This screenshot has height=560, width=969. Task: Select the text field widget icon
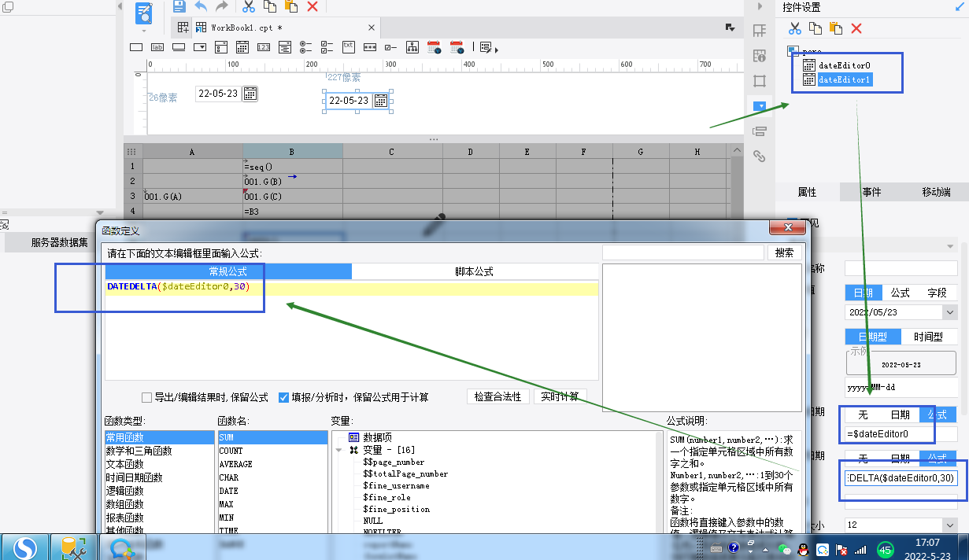(136, 47)
